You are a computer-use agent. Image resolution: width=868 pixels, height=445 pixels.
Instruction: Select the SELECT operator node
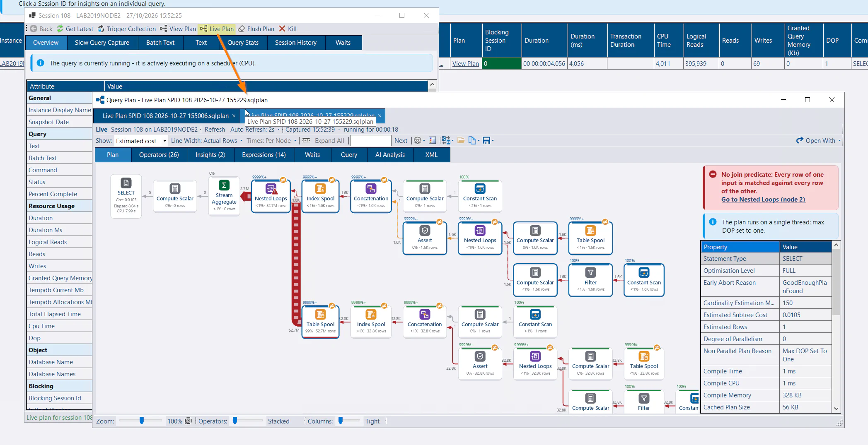tap(126, 196)
